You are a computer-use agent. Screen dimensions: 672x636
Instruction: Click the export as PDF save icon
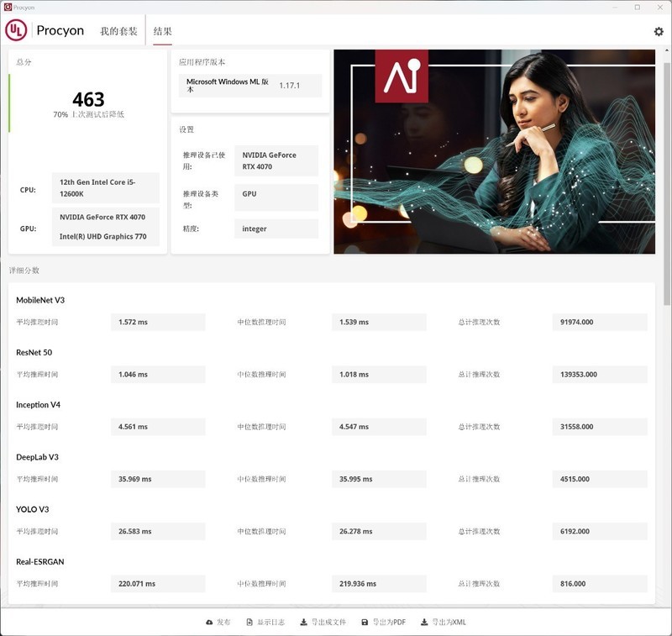tap(365, 623)
